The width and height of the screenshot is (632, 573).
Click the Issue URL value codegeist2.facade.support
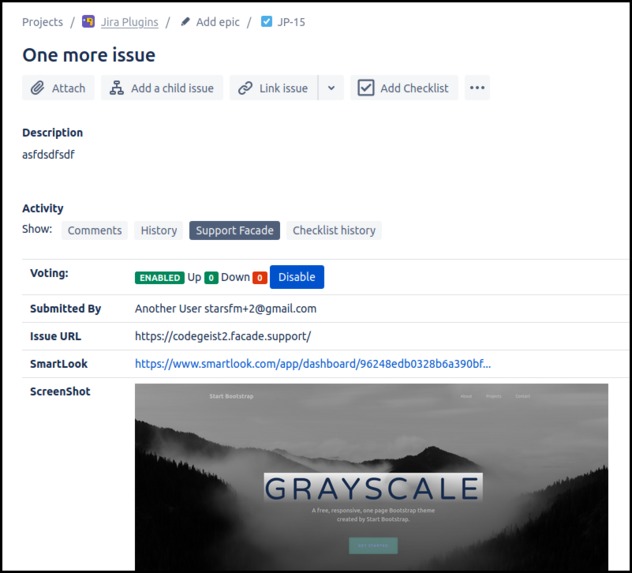pyautogui.click(x=223, y=336)
